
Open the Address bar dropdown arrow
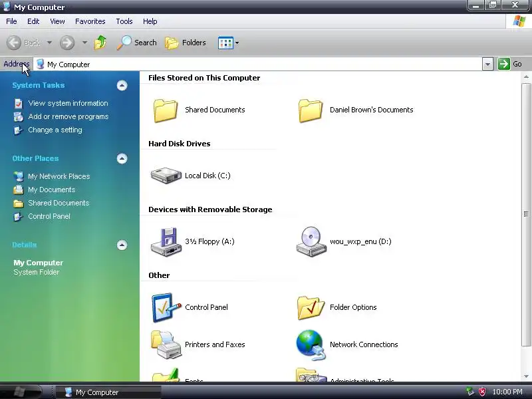pyautogui.click(x=487, y=64)
